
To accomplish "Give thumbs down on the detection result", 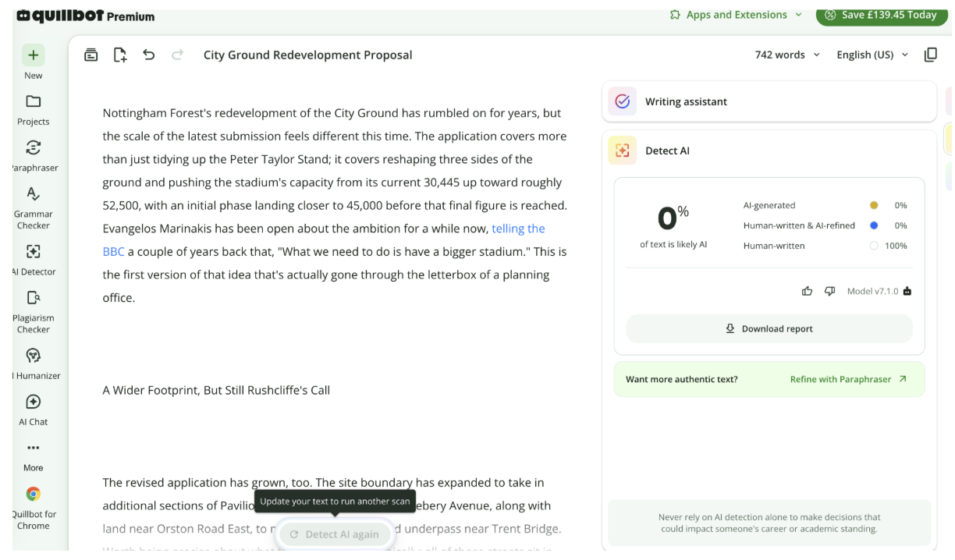I will (x=829, y=291).
